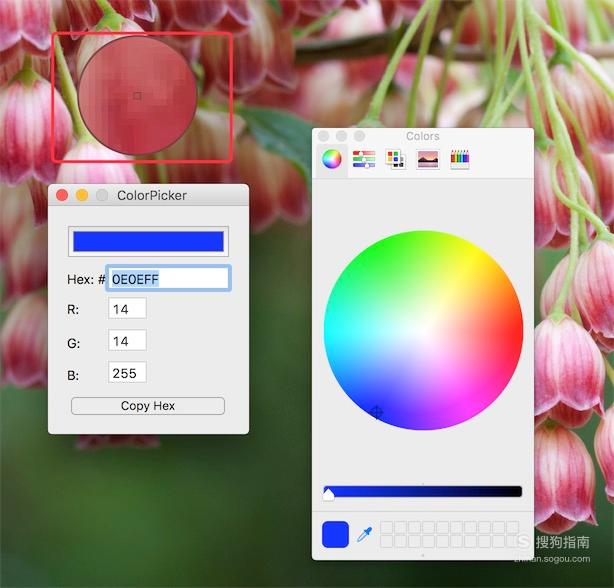Click the brightness slider handle in Colors
Image resolution: width=614 pixels, height=588 pixels.
(x=329, y=494)
